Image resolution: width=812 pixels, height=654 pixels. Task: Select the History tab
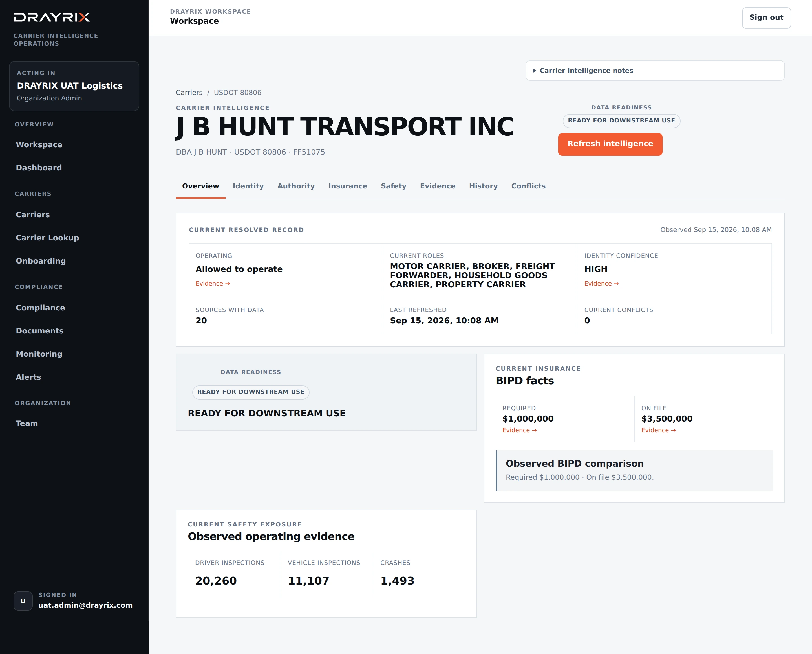pyautogui.click(x=483, y=186)
